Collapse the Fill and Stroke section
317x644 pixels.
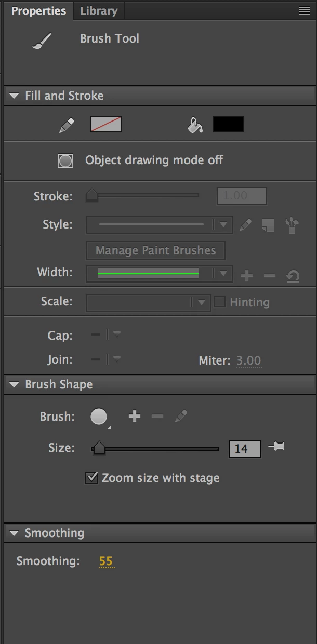[x=15, y=96]
